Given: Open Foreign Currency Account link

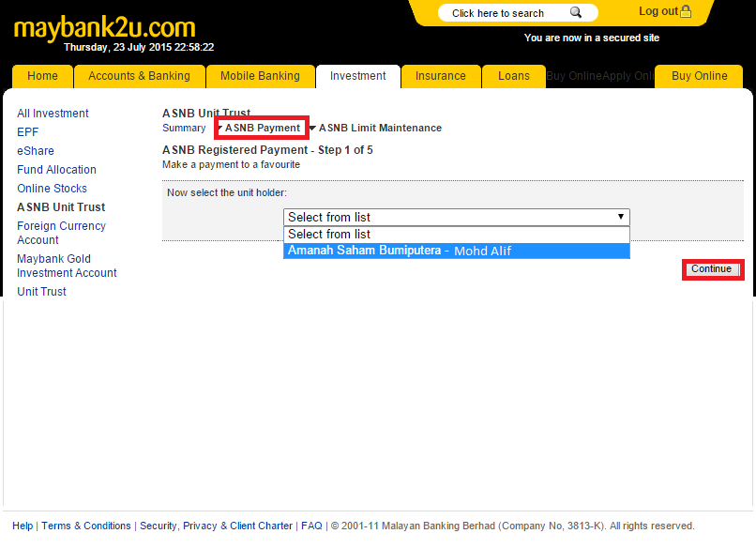Looking at the screenshot, I should (61, 233).
